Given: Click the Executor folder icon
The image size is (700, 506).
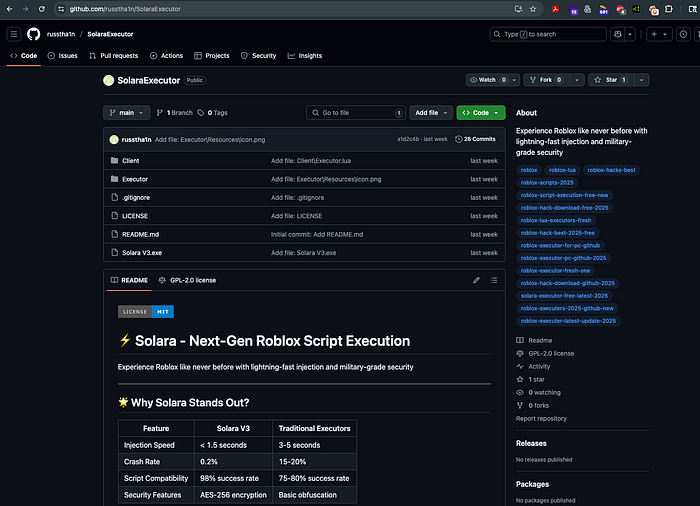Looking at the screenshot, I should (x=114, y=179).
